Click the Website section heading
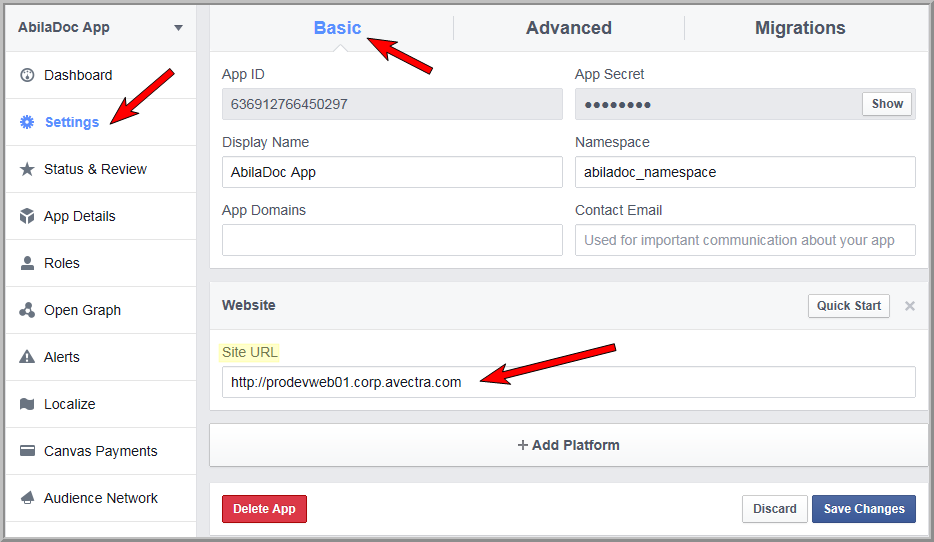This screenshot has height=542, width=934. [x=248, y=305]
